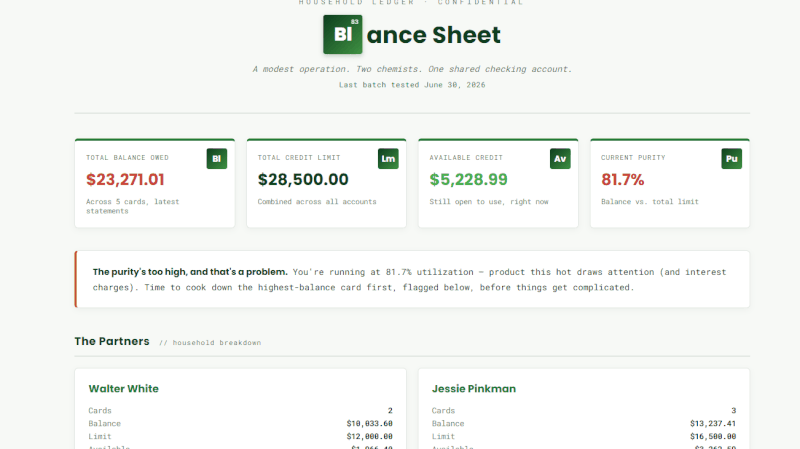Click the bold 'The purity's too high' warning
Screen dimensions: 800x449
pos(190,272)
